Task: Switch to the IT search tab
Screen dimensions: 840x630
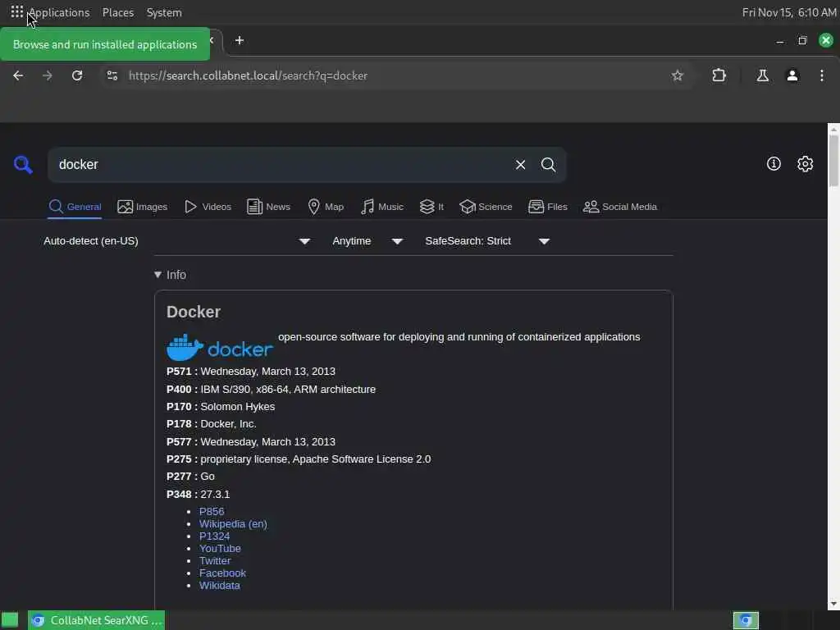Action: pos(431,207)
